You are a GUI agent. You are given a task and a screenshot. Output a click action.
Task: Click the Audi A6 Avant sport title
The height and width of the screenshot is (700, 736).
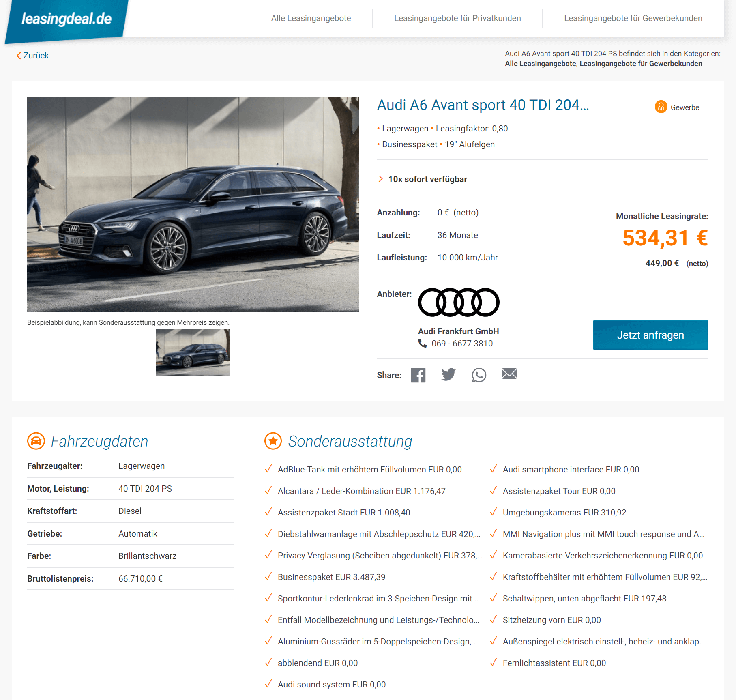click(x=483, y=105)
